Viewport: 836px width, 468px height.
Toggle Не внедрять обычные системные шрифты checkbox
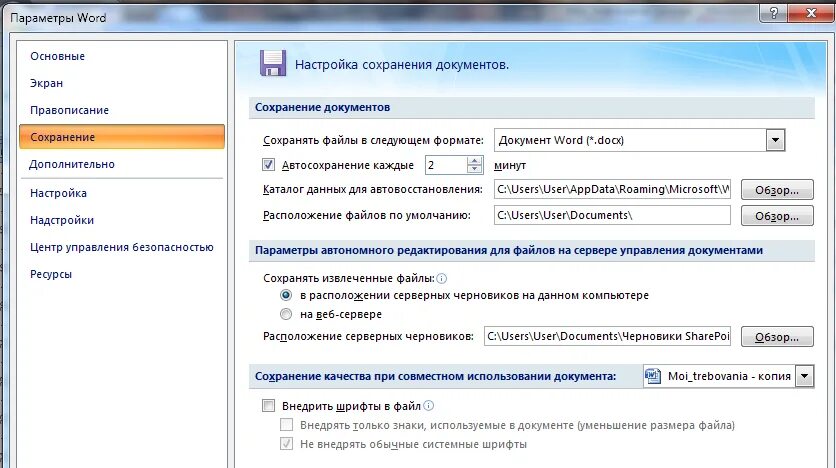(286, 443)
